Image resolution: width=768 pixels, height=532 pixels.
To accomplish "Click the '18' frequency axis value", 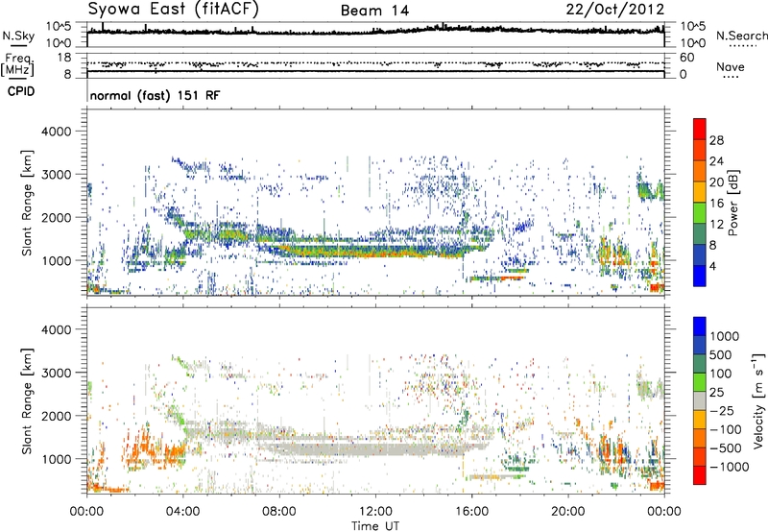I will [64, 58].
